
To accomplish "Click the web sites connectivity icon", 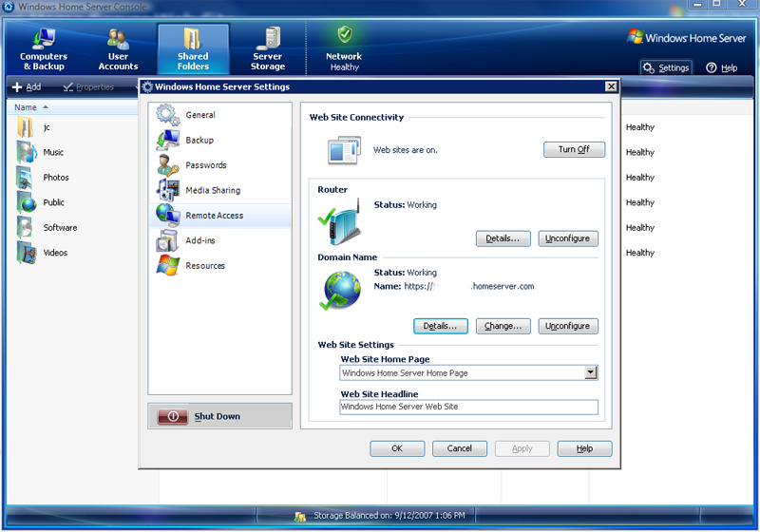I will (344, 150).
